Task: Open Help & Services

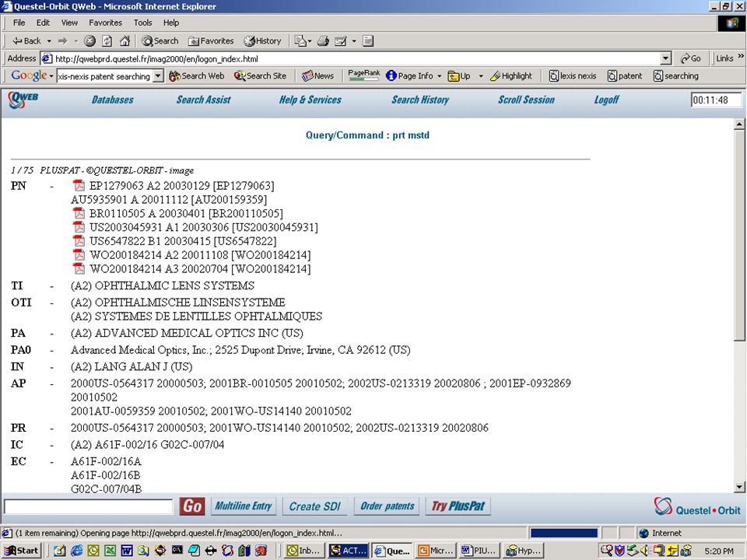Action: click(x=310, y=100)
